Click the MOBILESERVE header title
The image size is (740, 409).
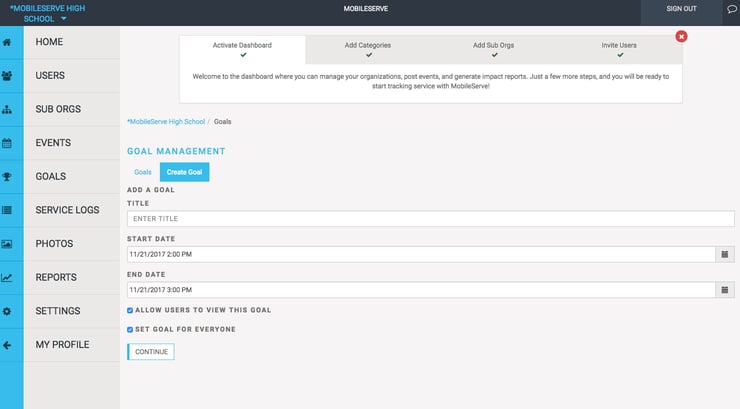click(366, 9)
